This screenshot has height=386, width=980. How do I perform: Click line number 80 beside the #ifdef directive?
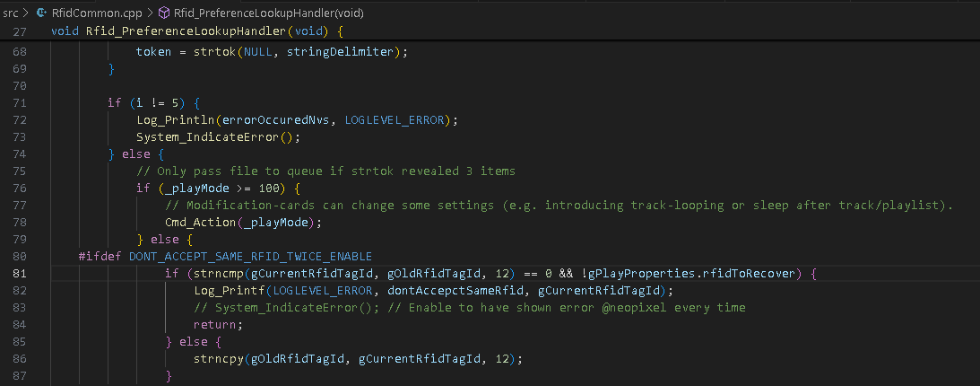tap(20, 257)
